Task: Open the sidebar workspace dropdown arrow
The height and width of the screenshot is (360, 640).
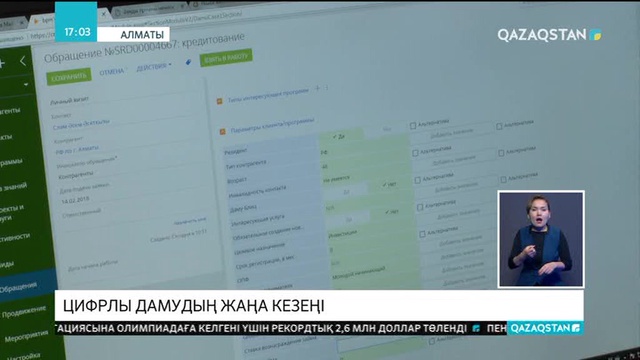Action: [26, 84]
